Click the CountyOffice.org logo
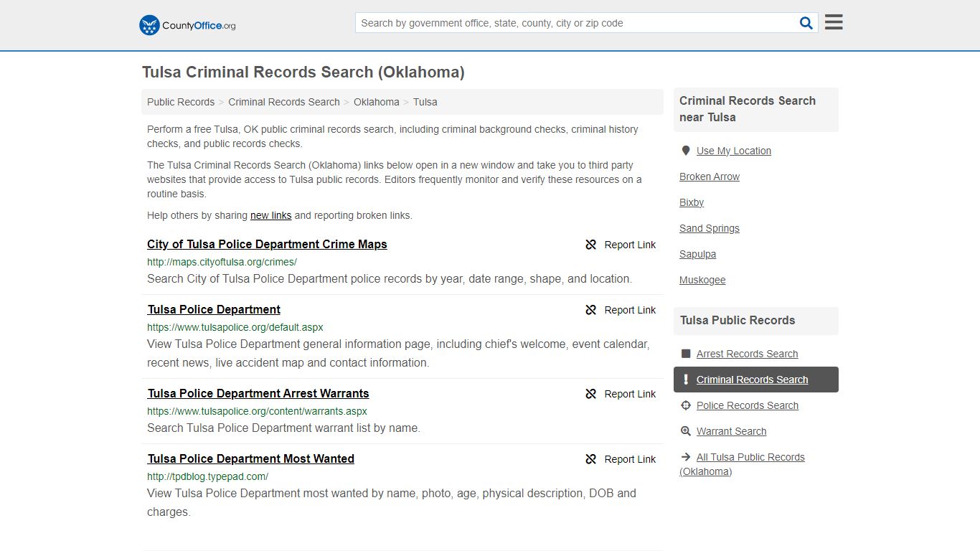The height and width of the screenshot is (551, 980). point(187,25)
